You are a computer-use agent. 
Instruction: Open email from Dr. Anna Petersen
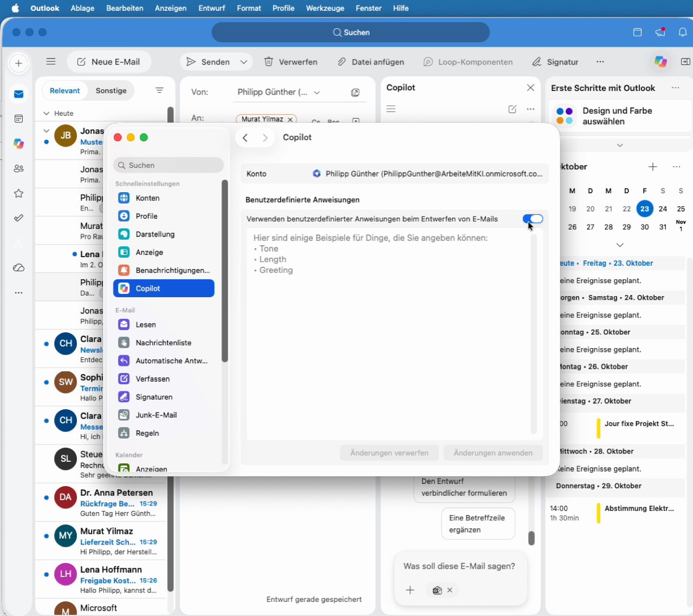101,503
